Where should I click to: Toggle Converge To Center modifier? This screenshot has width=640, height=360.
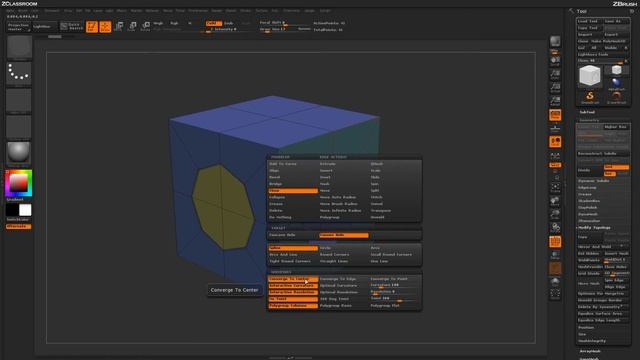(x=293, y=279)
